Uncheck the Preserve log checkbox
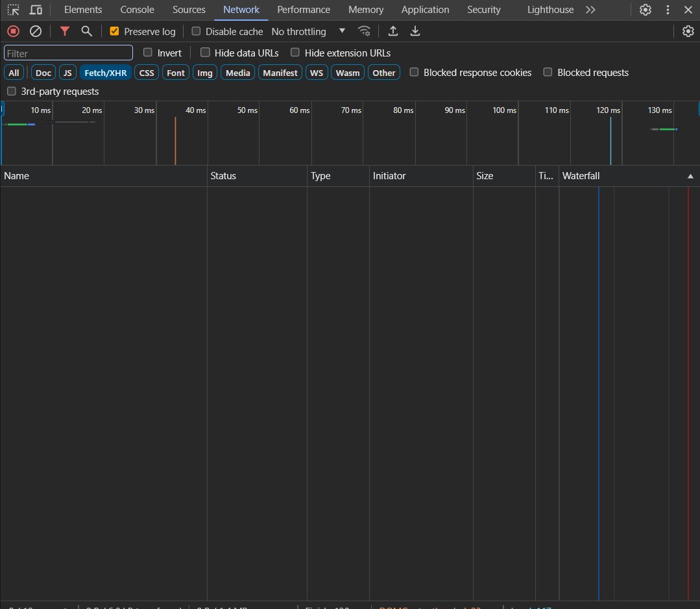Viewport: 700px width, 609px height. 114,31
